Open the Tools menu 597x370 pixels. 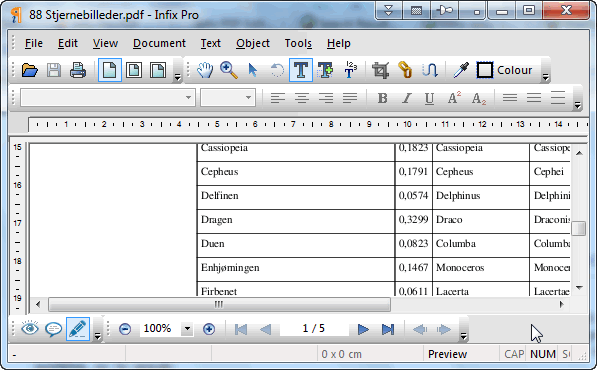[x=298, y=43]
